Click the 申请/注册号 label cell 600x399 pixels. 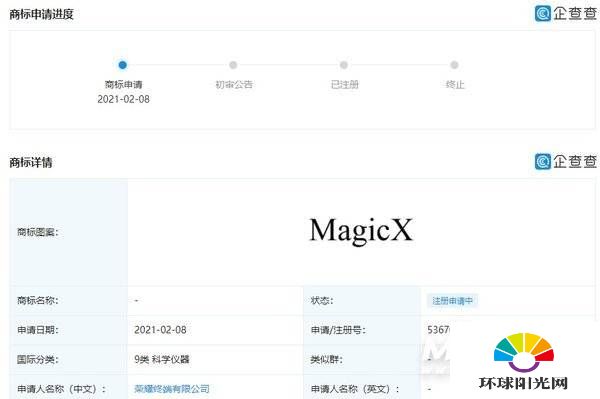338,330
